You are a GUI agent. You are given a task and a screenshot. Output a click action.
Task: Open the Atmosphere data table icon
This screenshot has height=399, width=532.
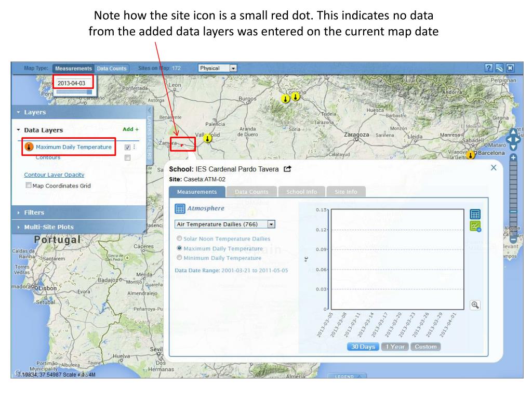(179, 208)
